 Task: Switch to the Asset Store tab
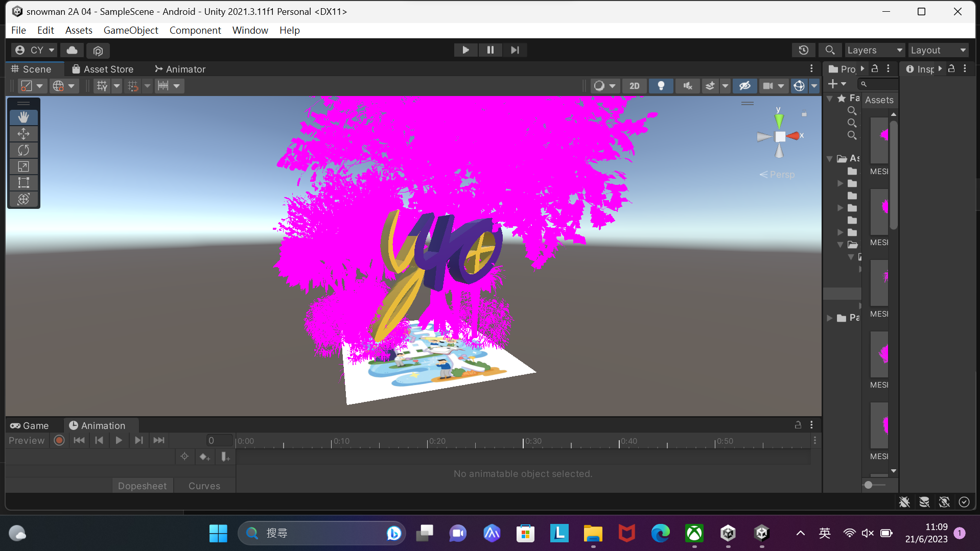[x=103, y=69]
